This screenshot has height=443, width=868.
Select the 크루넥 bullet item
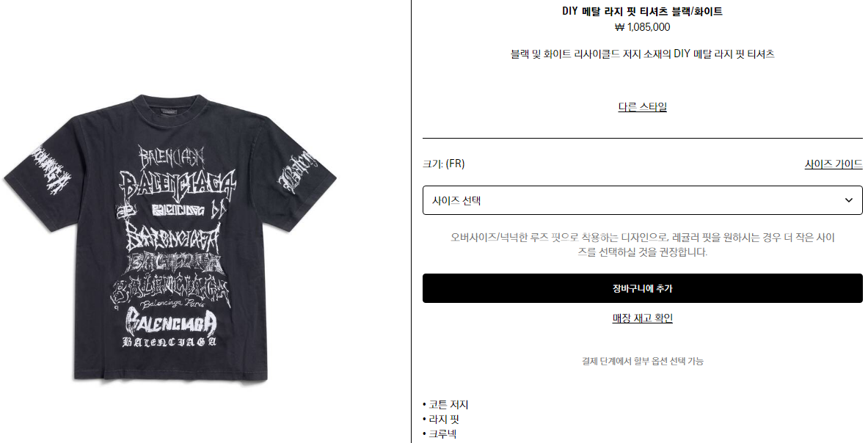[440, 434]
